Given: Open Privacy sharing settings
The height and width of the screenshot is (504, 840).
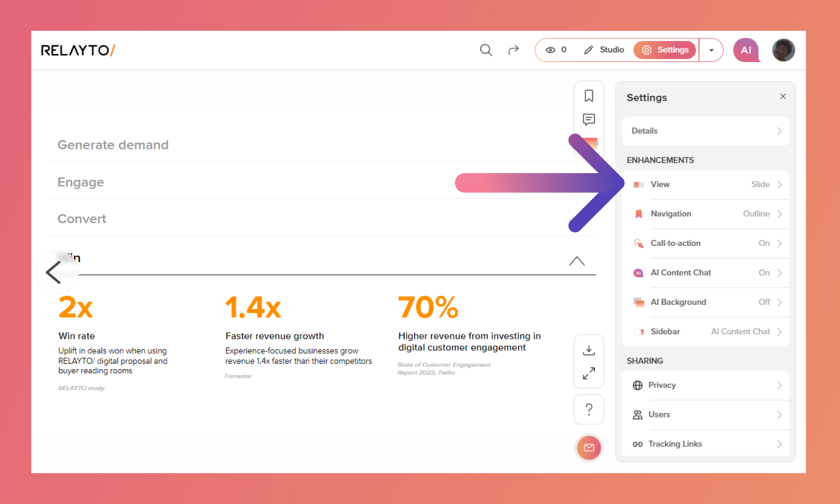Looking at the screenshot, I should (706, 385).
